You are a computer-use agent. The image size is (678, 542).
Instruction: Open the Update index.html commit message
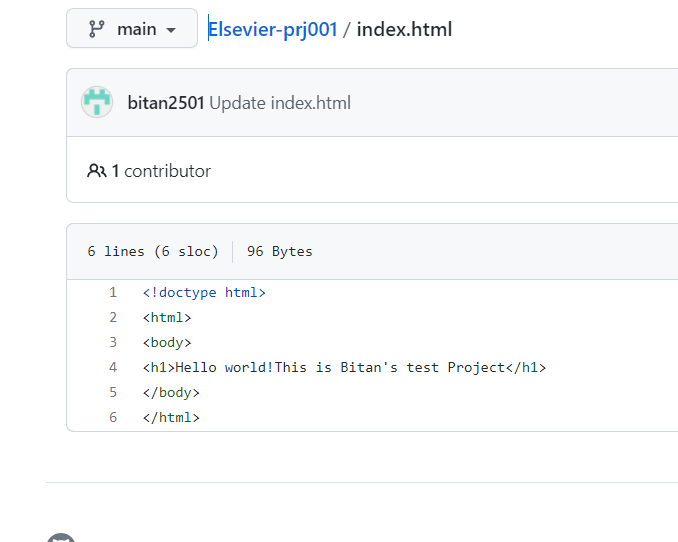tap(280, 103)
